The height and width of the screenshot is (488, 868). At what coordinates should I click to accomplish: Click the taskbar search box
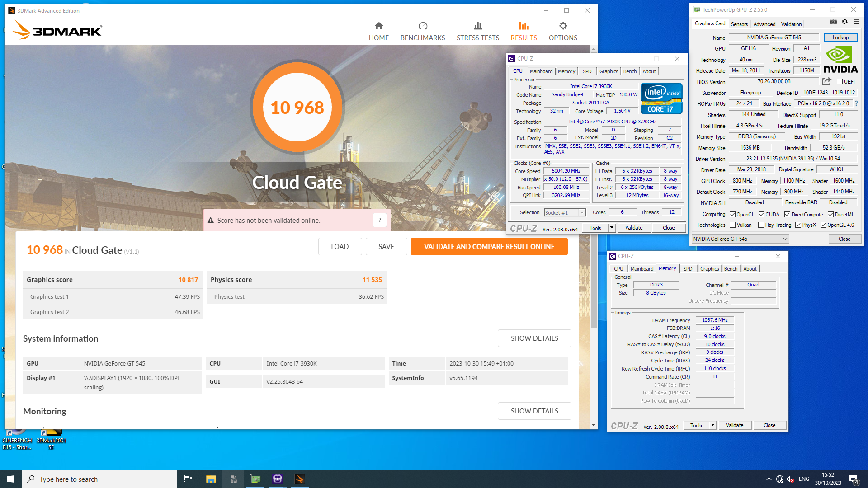point(99,479)
